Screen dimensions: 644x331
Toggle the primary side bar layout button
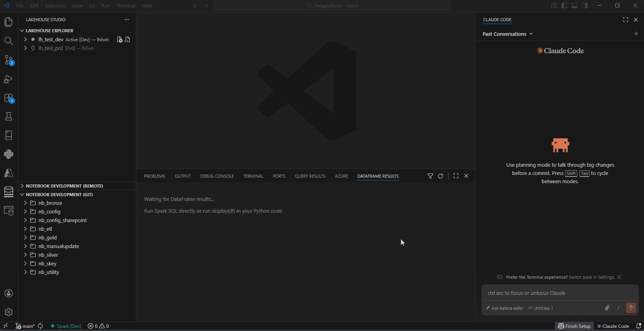click(564, 6)
